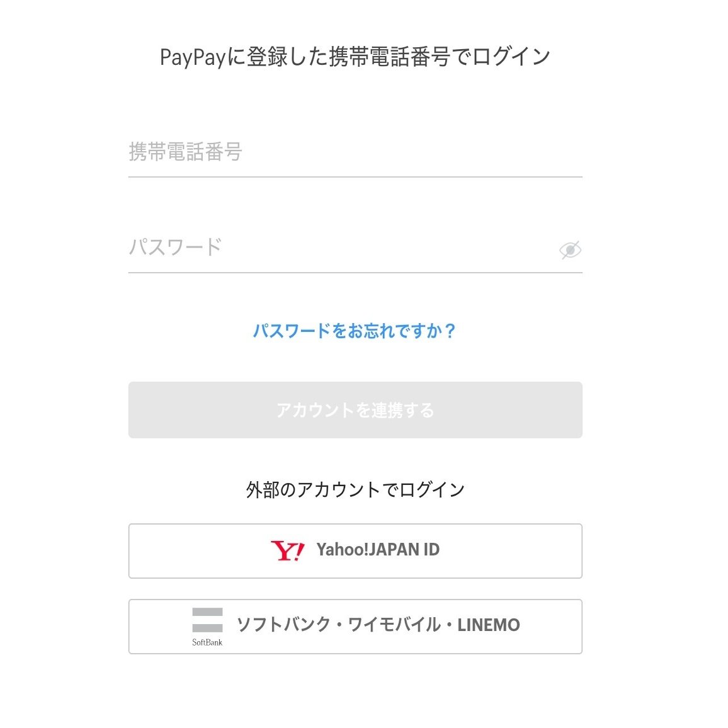
Task: Select the Yahoo!JAPAN ID login option
Action: pos(355,550)
